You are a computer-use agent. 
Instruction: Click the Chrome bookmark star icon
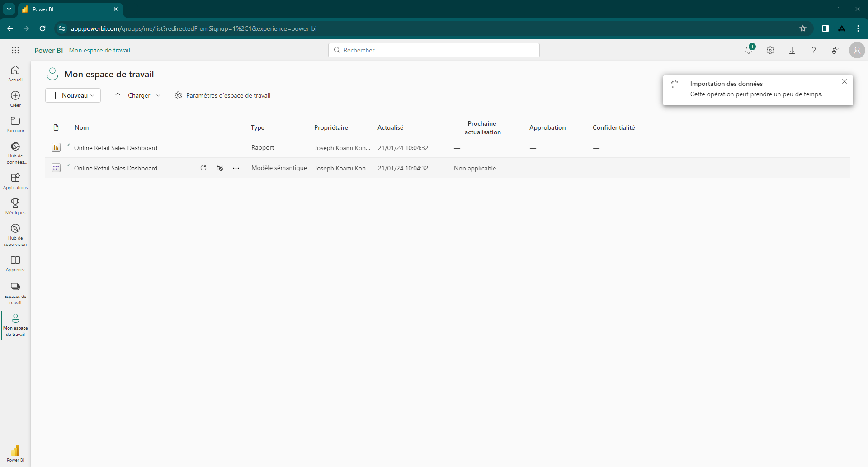[803, 28]
